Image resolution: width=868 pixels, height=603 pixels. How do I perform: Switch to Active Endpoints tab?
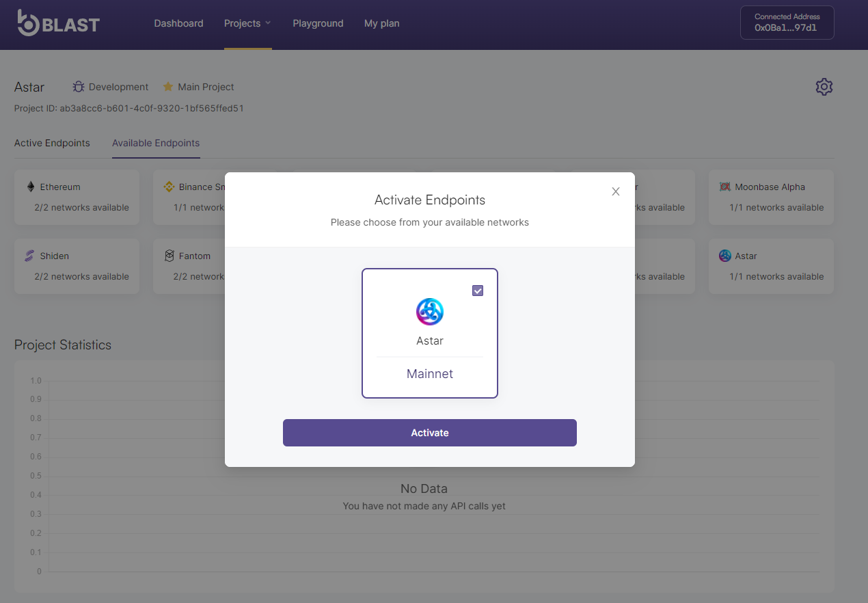pyautogui.click(x=52, y=143)
